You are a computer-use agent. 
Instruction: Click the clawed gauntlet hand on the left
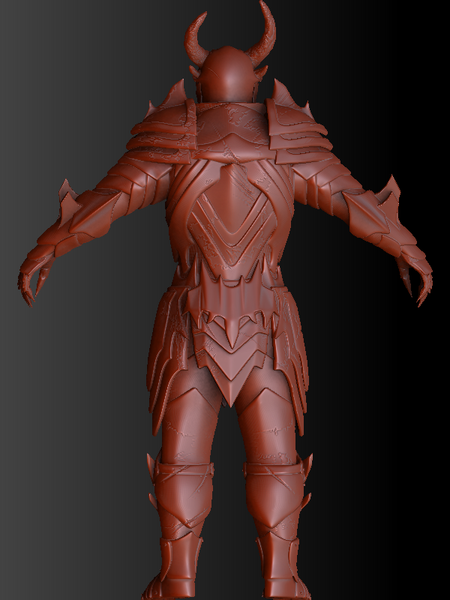click(x=35, y=277)
